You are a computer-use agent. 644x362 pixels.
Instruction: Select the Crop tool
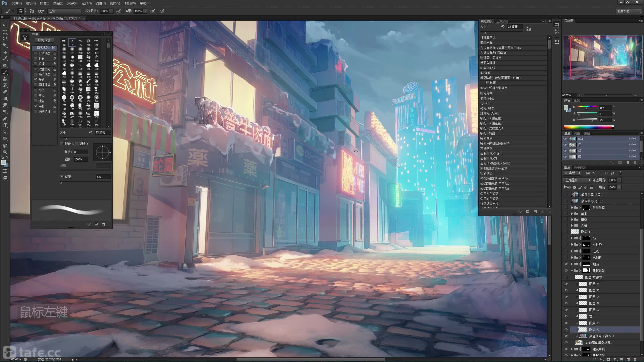click(x=5, y=52)
